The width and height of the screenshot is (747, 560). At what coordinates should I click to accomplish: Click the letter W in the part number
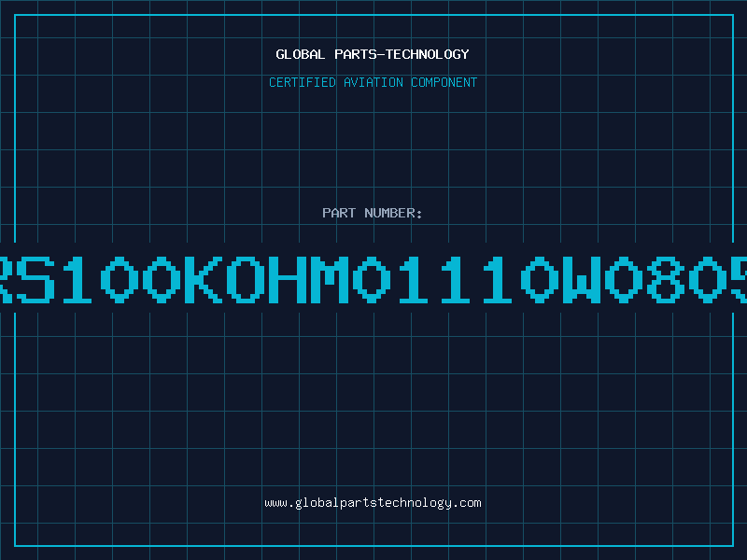(x=582, y=279)
